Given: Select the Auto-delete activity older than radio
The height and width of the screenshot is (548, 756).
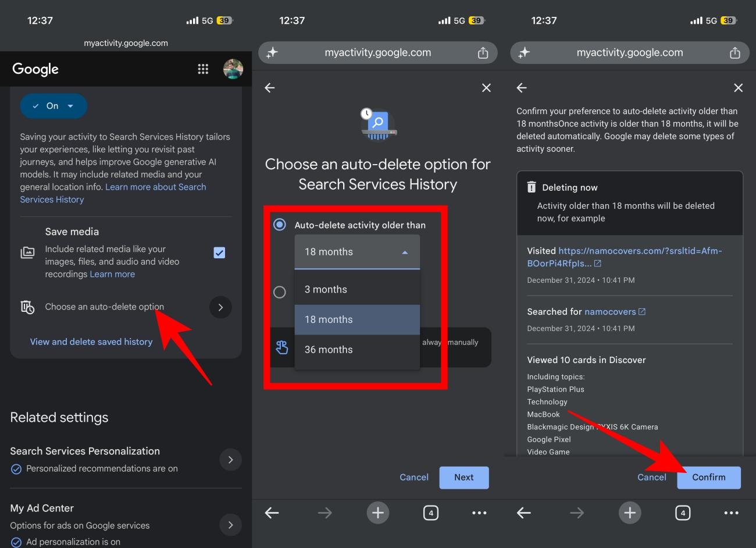Looking at the screenshot, I should tap(280, 225).
